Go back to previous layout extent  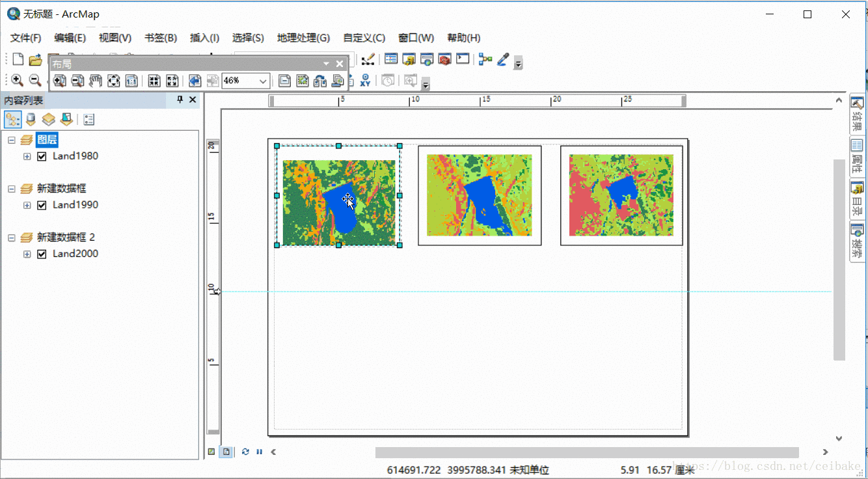pyautogui.click(x=195, y=81)
